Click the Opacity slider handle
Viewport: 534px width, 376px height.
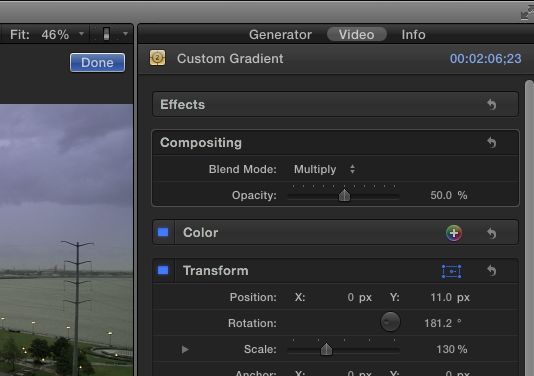point(344,195)
